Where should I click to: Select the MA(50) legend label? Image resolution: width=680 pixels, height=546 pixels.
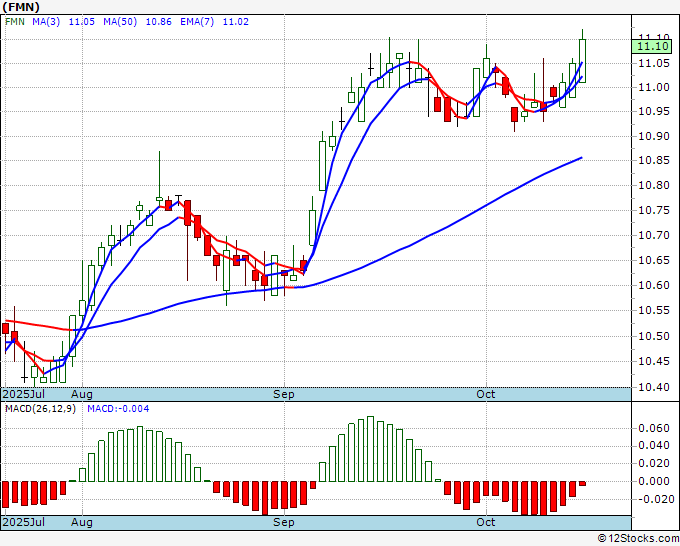(x=120, y=21)
